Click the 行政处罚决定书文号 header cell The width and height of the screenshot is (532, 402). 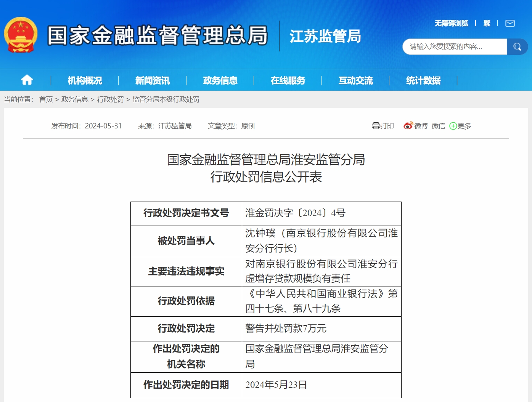tap(186, 213)
